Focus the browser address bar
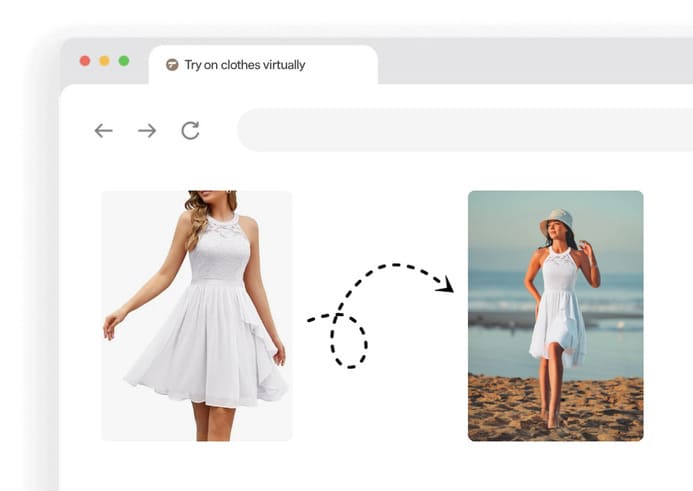This screenshot has height=491, width=693. (465, 130)
